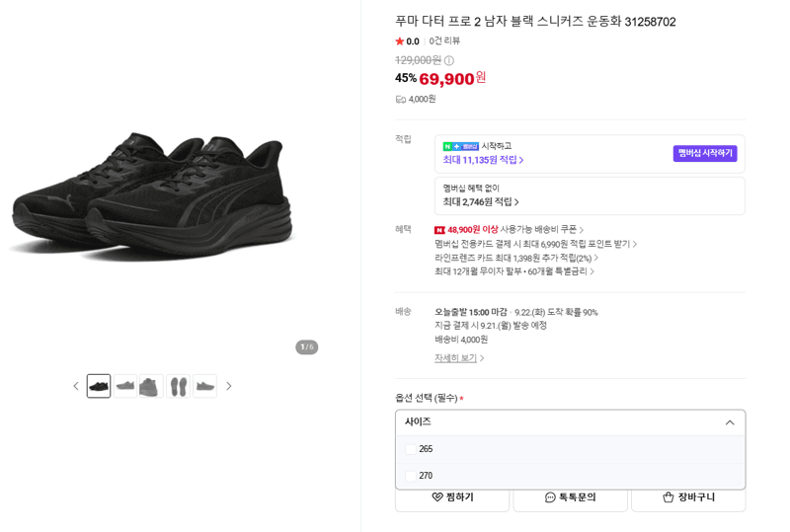Click the red star rating icon
The image size is (790, 532).
point(400,41)
